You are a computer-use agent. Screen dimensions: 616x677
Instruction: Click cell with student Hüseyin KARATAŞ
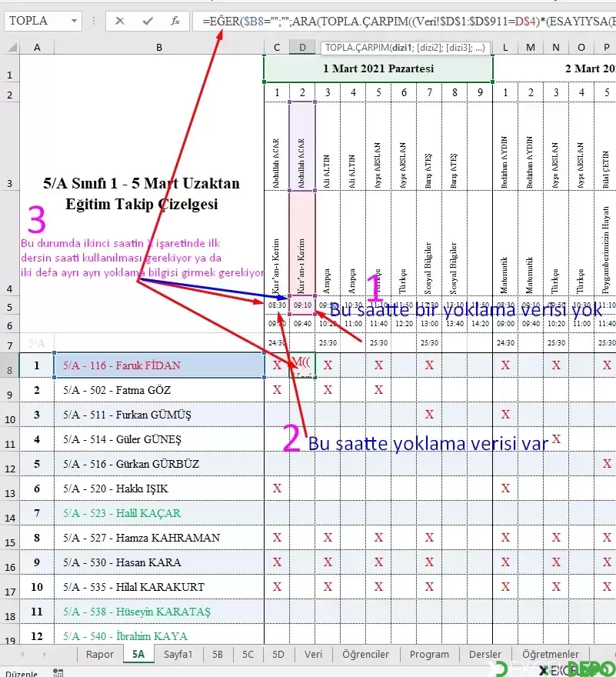(x=159, y=612)
